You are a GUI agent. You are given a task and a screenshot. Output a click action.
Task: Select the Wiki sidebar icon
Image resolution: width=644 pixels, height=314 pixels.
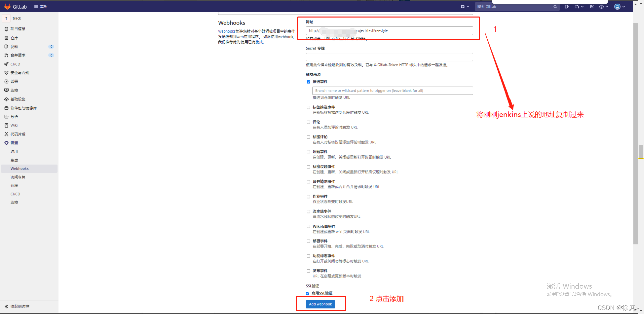tap(7, 125)
